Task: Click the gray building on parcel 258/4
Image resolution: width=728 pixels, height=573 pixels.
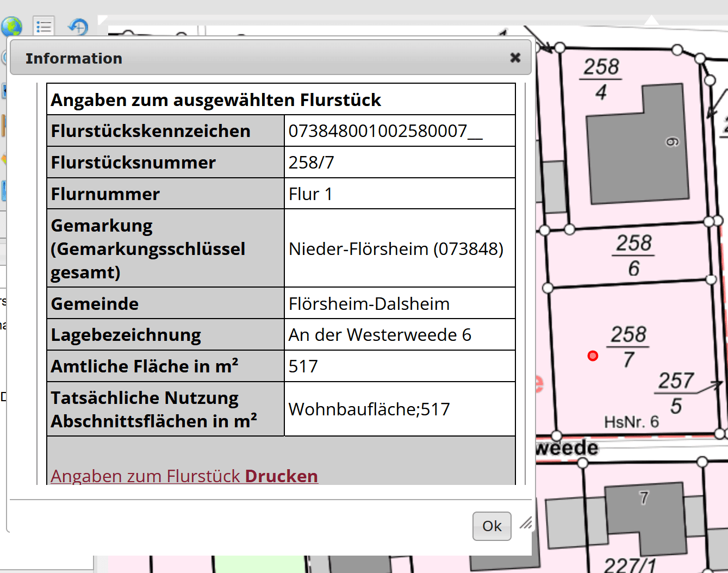Action: tap(637, 145)
